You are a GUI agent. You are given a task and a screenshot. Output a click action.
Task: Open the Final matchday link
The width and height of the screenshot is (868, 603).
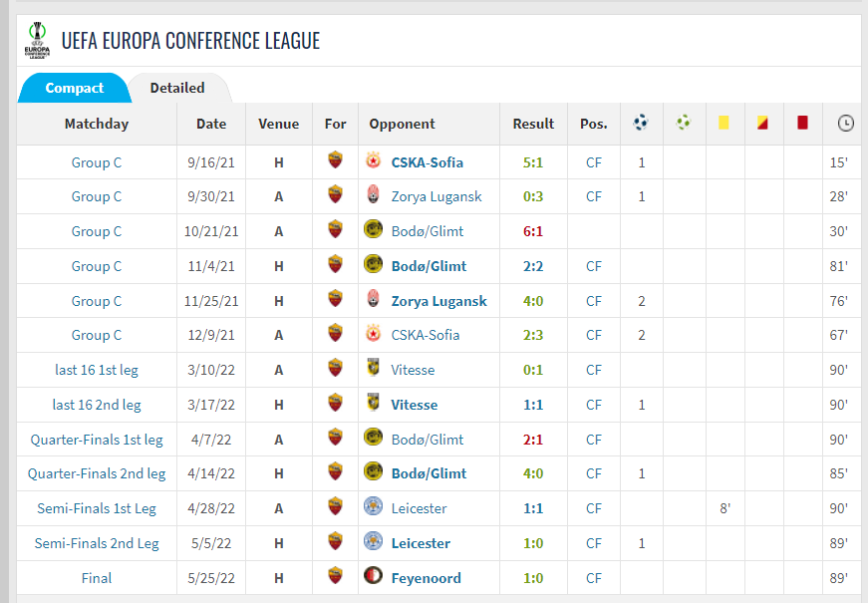click(97, 578)
